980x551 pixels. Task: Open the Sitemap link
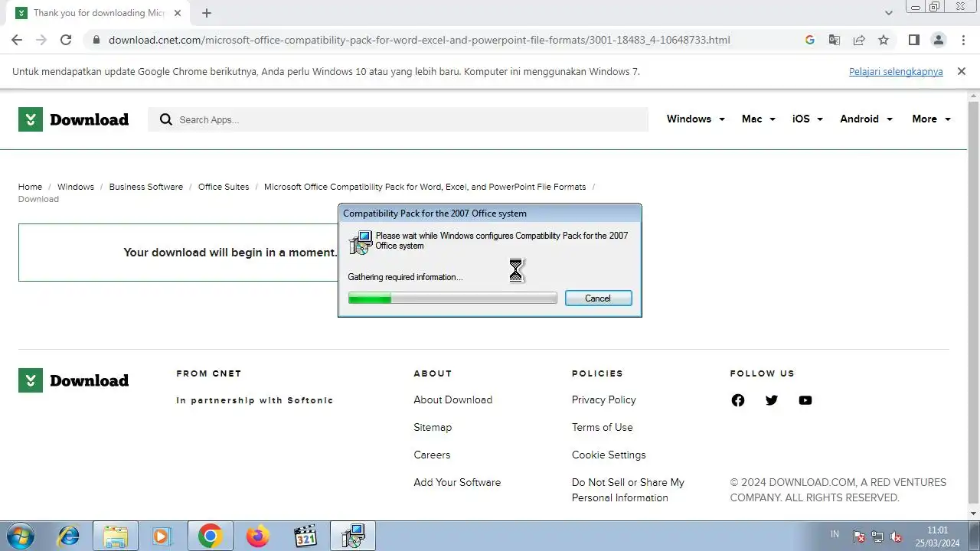click(433, 427)
